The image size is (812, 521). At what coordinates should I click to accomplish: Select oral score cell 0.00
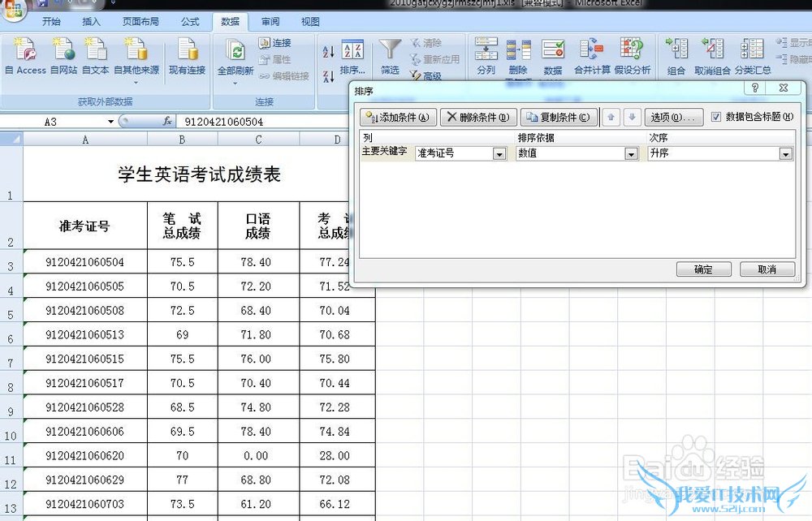click(258, 456)
